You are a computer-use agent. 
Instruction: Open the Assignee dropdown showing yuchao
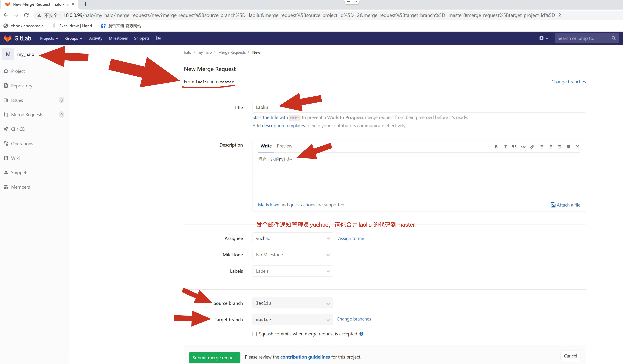(292, 238)
